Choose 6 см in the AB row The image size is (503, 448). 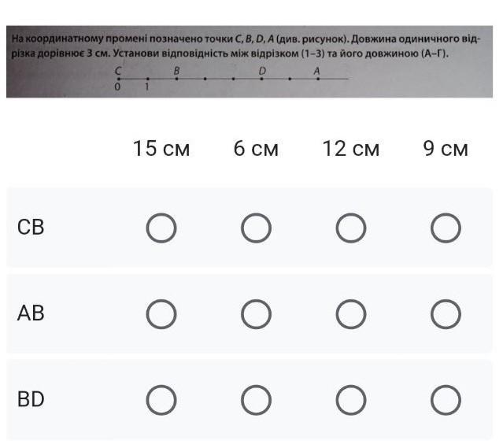click(256, 314)
